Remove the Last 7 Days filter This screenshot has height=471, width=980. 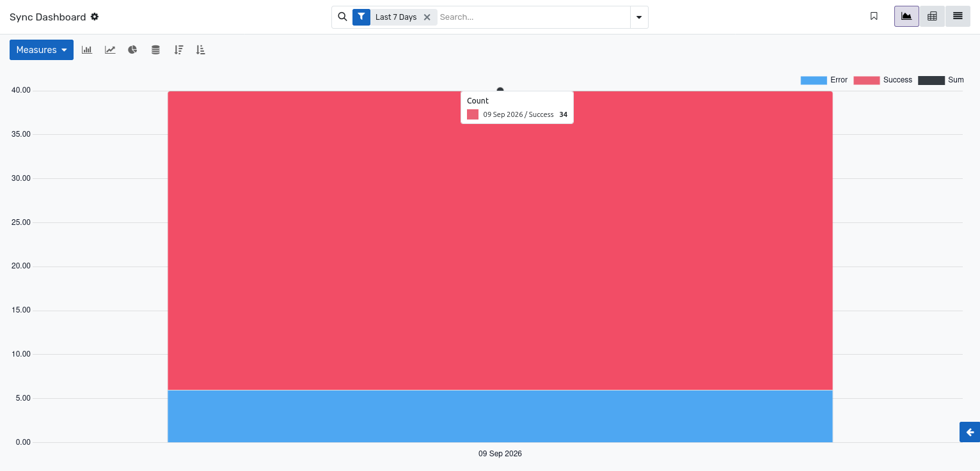point(427,17)
